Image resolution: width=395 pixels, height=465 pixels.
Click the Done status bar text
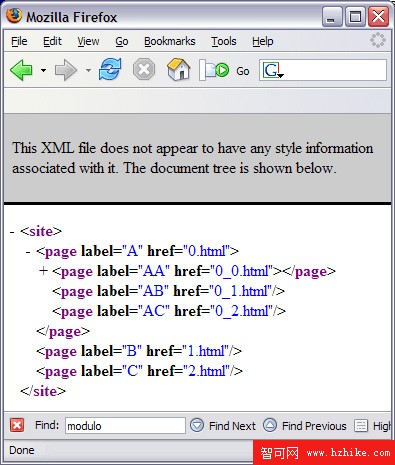pyautogui.click(x=22, y=450)
